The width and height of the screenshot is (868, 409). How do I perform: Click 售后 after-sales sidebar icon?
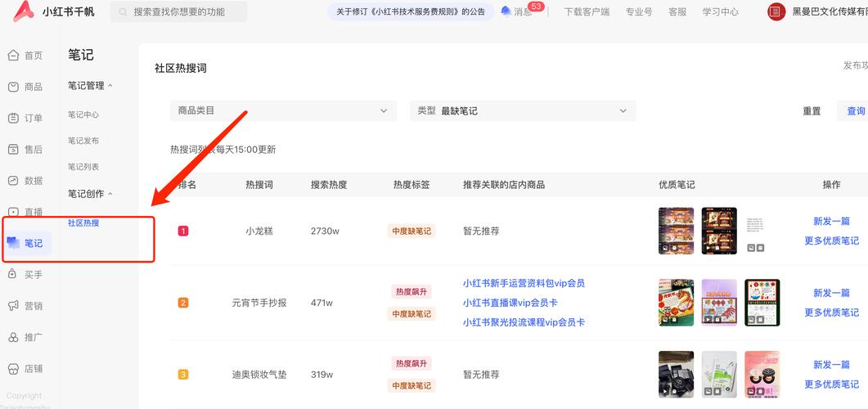click(13, 150)
